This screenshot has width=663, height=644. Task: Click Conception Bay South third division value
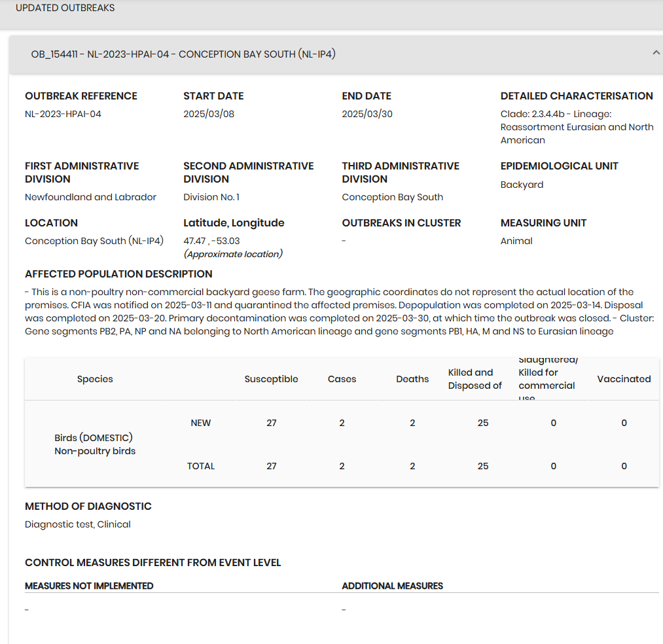pos(393,197)
